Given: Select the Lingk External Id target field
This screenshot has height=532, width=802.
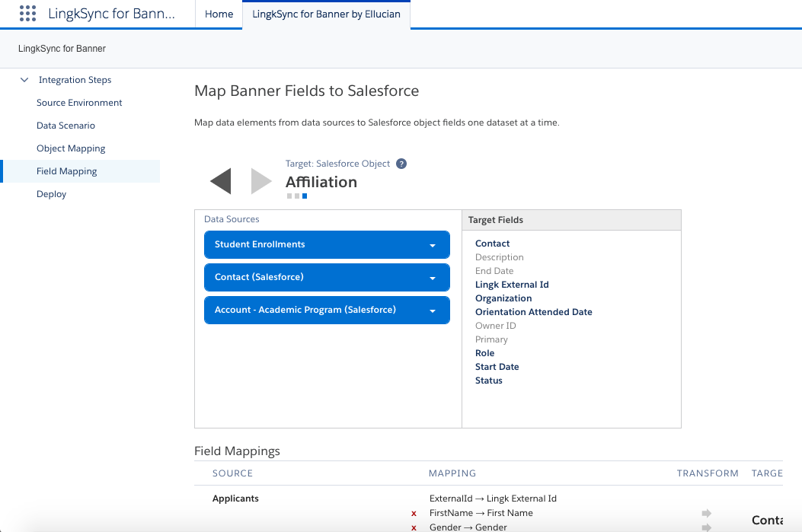Looking at the screenshot, I should 512,285.
